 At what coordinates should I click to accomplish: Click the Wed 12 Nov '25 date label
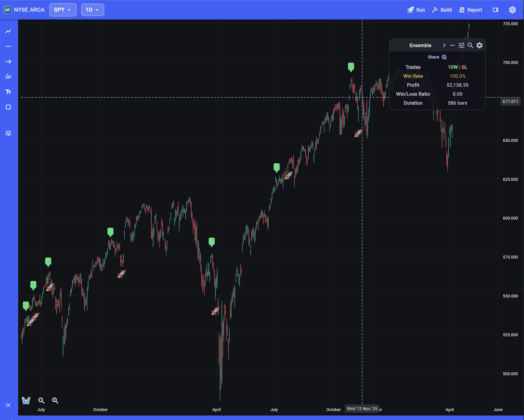[362, 409]
